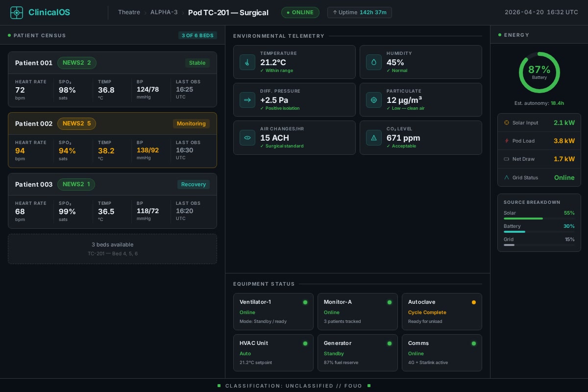This screenshot has height=392, width=588.
Task: Click the air changes icon
Action: coord(247,138)
